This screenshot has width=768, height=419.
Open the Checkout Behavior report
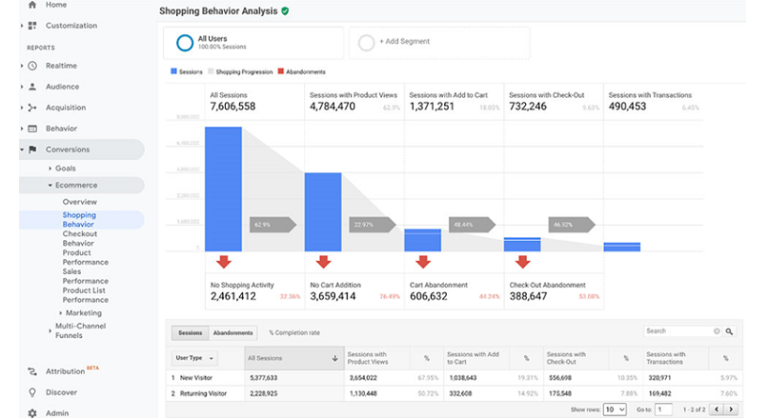(x=79, y=239)
